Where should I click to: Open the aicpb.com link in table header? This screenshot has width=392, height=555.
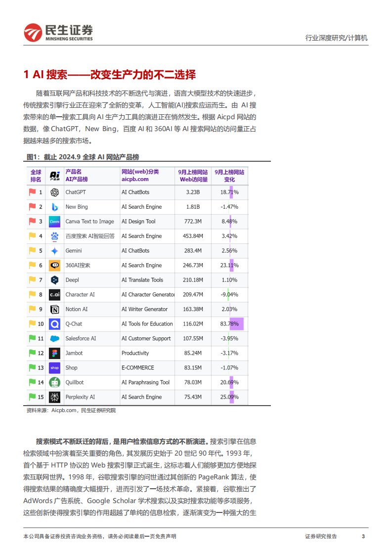coord(135,180)
